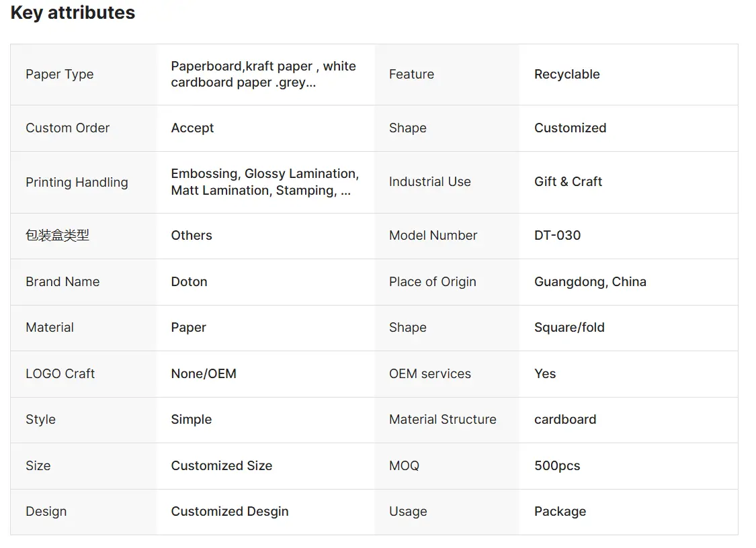Click the Square/fold shape value
This screenshot has height=548, width=756.
tap(569, 327)
